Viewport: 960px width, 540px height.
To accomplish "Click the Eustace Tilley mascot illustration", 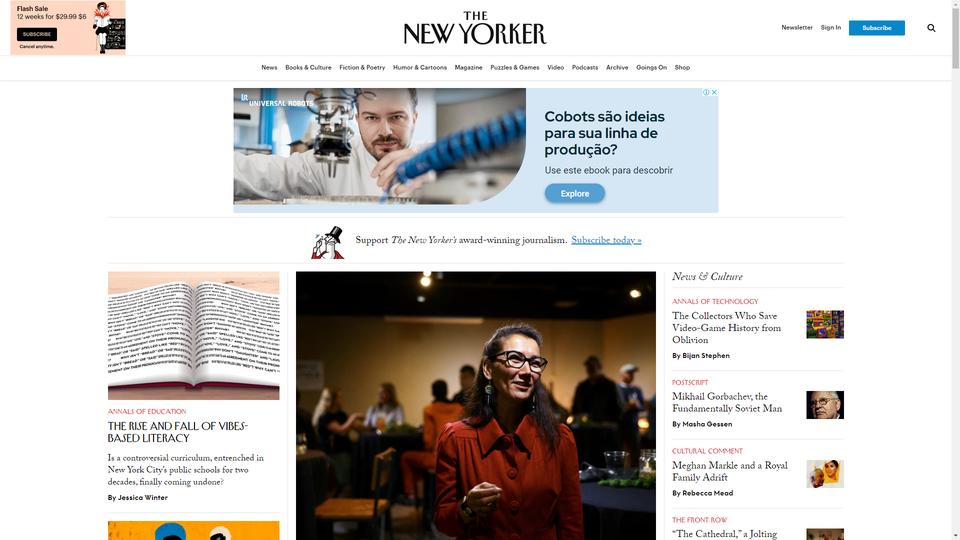I will click(328, 242).
